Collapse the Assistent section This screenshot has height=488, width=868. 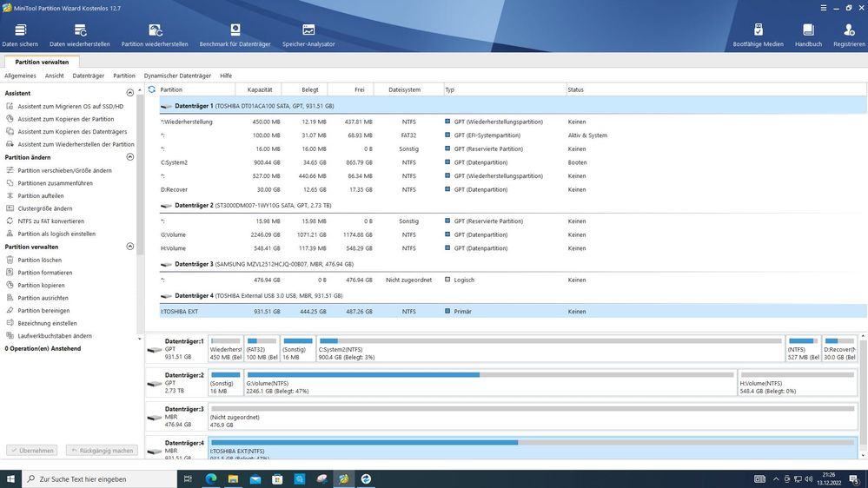coord(130,93)
